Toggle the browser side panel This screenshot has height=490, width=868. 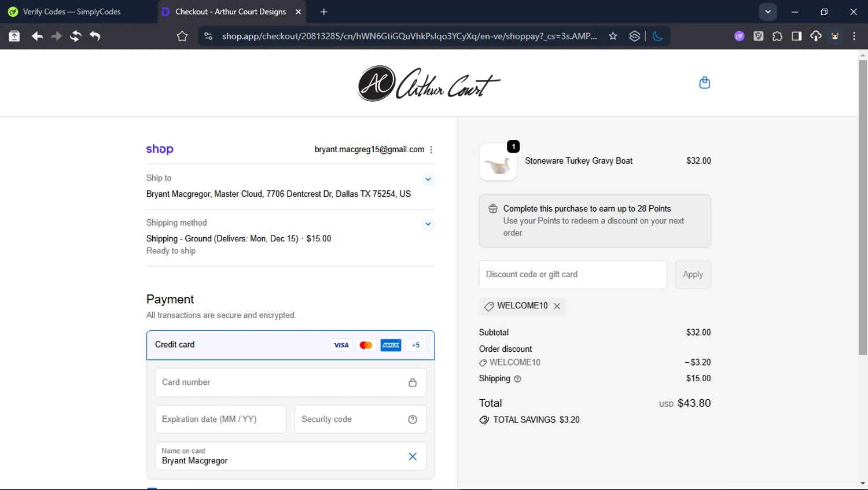(x=796, y=36)
